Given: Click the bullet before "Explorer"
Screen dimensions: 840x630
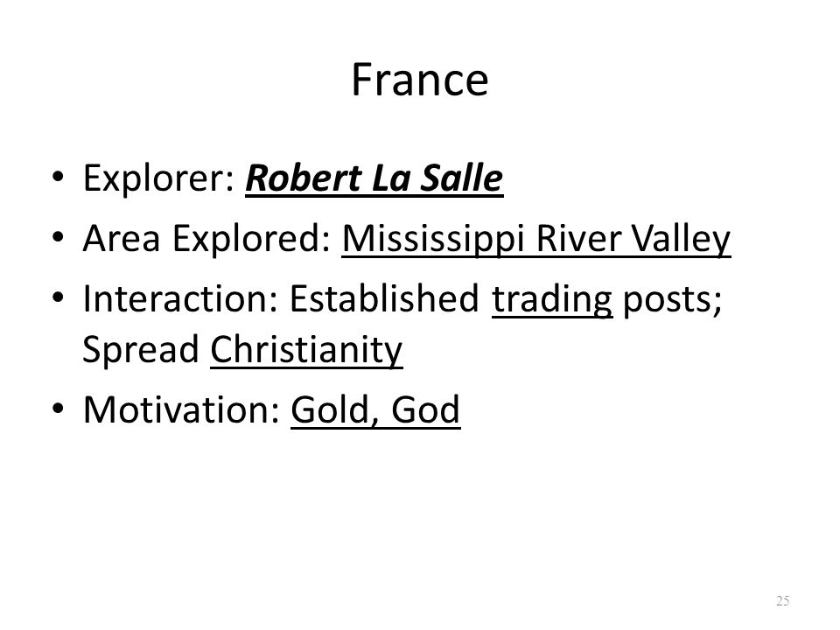Looking at the screenshot, I should [58, 176].
